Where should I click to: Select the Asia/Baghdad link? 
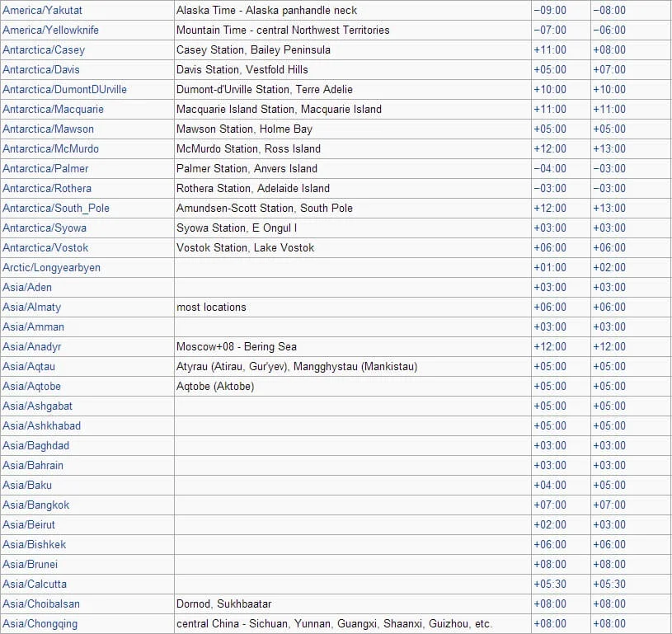coord(35,446)
